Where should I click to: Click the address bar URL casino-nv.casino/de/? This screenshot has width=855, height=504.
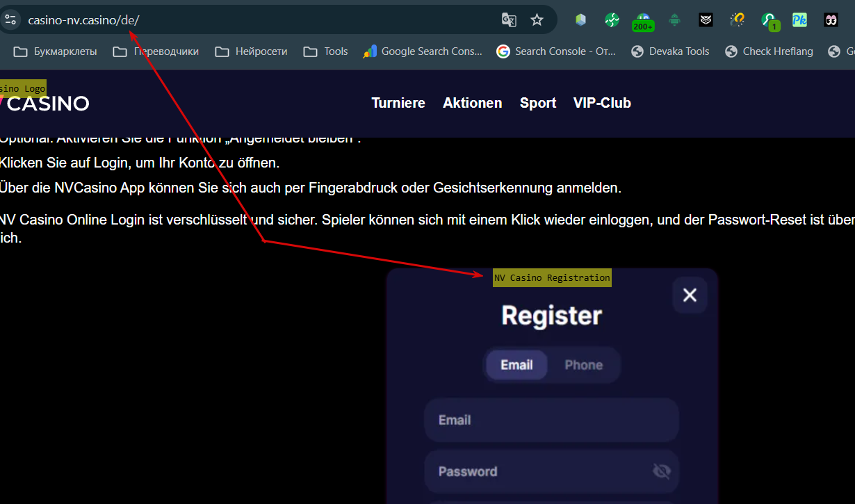[83, 20]
